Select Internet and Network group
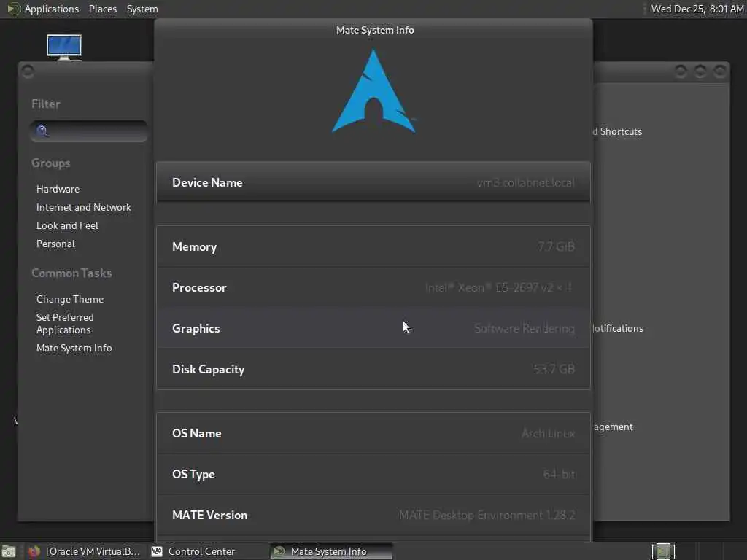This screenshot has height=560, width=747. pyautogui.click(x=83, y=207)
